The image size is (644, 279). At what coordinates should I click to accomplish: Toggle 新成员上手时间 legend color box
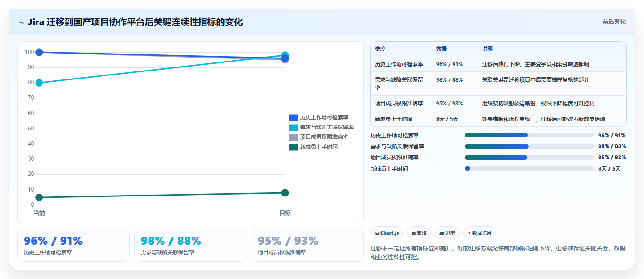pos(293,147)
